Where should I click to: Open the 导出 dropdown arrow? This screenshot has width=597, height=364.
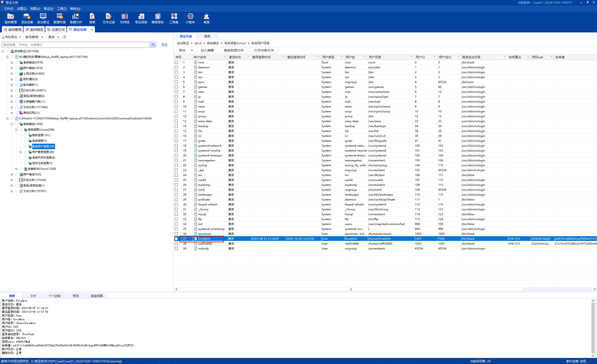192,50
